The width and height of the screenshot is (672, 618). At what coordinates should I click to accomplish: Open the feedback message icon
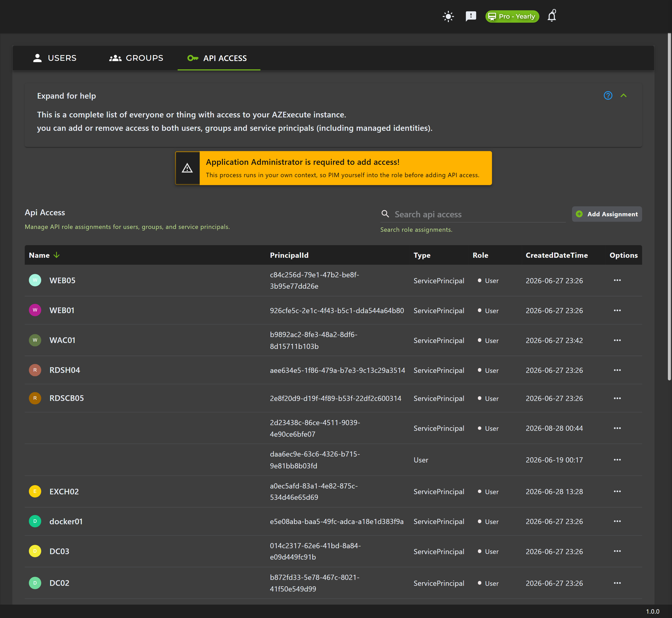tap(471, 16)
